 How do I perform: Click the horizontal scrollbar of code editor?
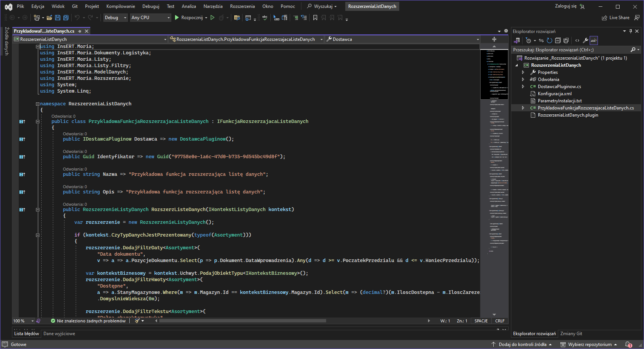(243, 321)
